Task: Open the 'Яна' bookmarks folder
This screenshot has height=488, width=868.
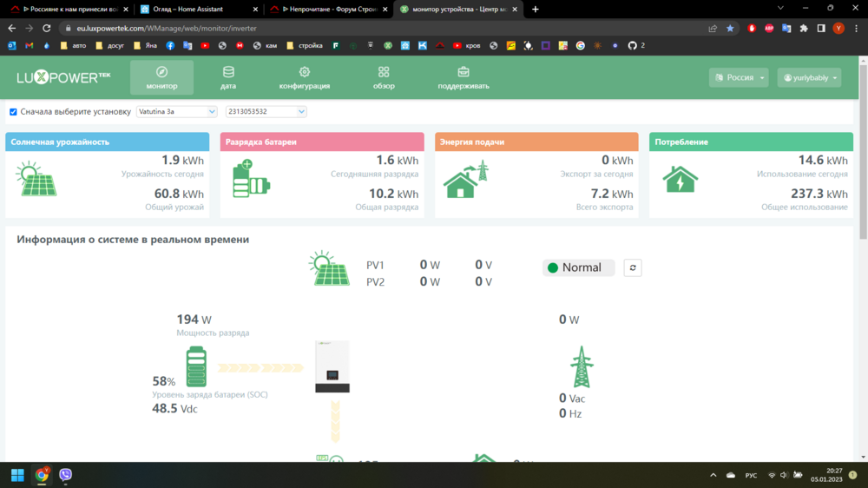Action: coord(146,45)
